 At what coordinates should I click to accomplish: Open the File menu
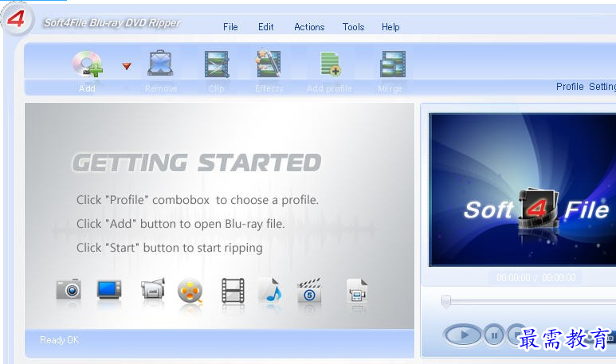pos(230,27)
